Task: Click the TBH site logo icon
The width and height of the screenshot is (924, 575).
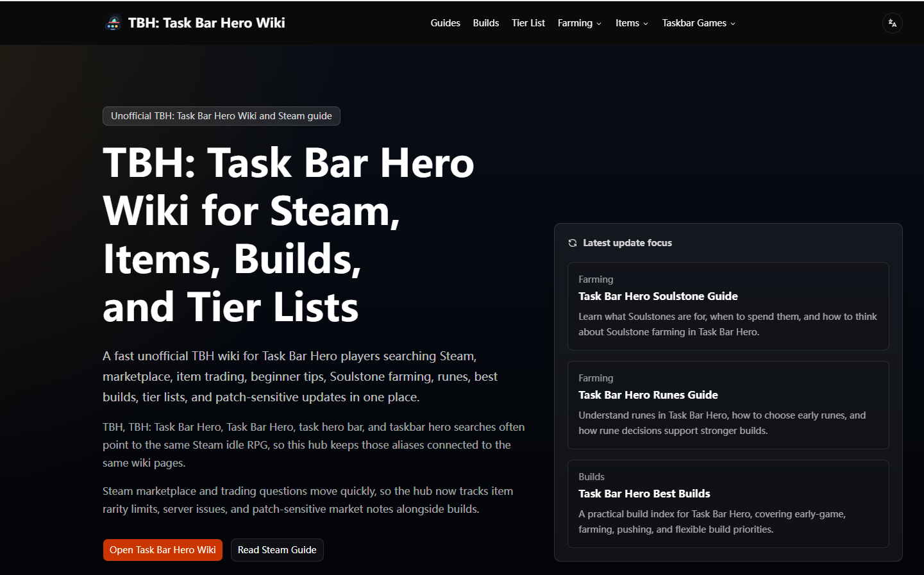Action: click(x=113, y=23)
